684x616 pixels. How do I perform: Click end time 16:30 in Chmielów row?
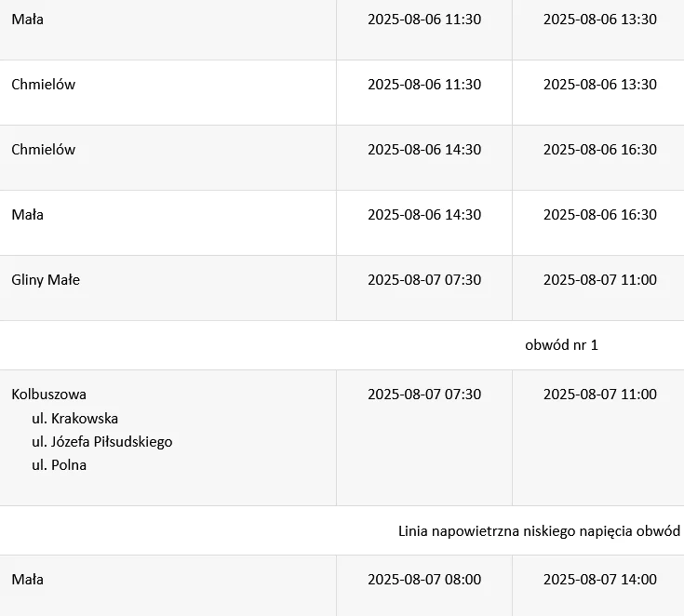click(600, 149)
